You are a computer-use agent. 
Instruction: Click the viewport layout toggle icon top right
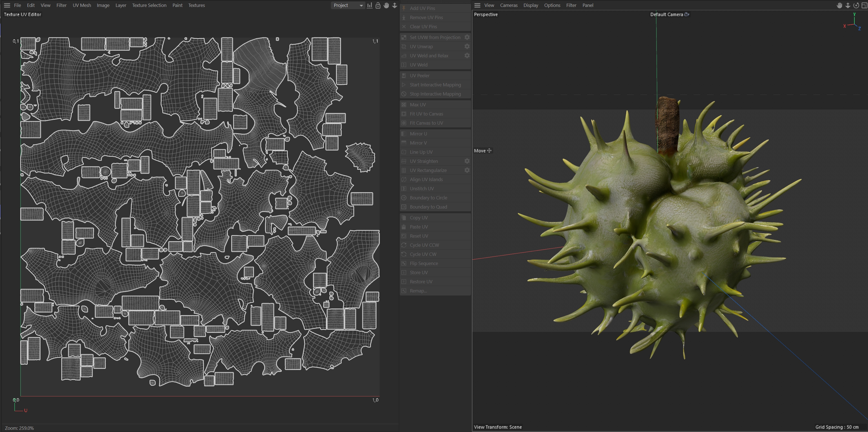(864, 5)
